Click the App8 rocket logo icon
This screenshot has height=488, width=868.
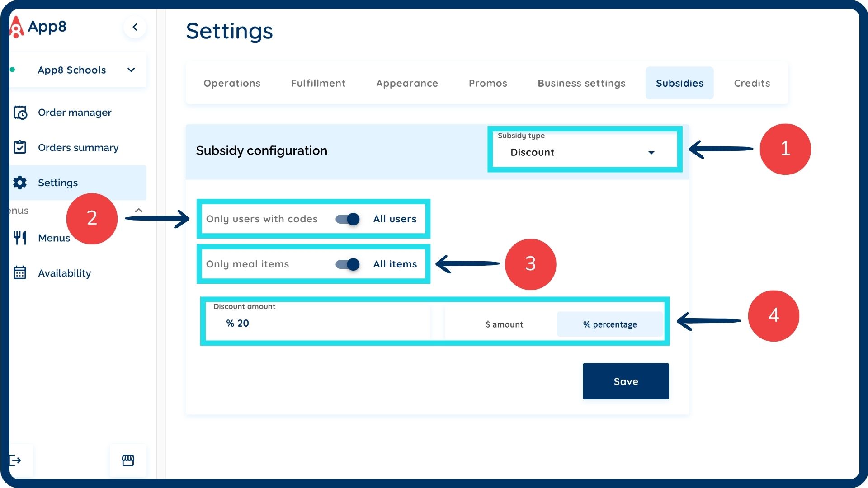click(x=17, y=27)
